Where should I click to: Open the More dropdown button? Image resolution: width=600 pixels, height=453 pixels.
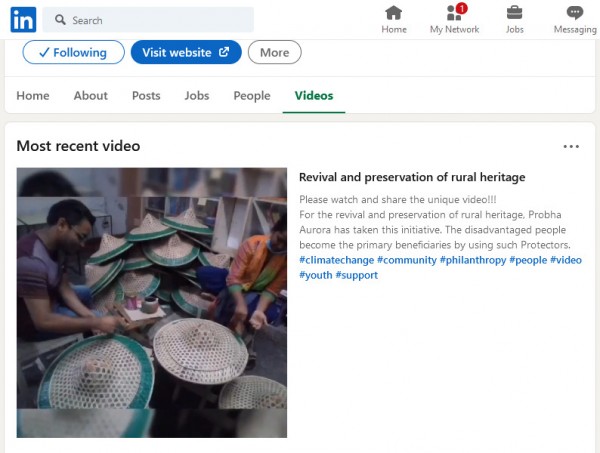point(274,52)
